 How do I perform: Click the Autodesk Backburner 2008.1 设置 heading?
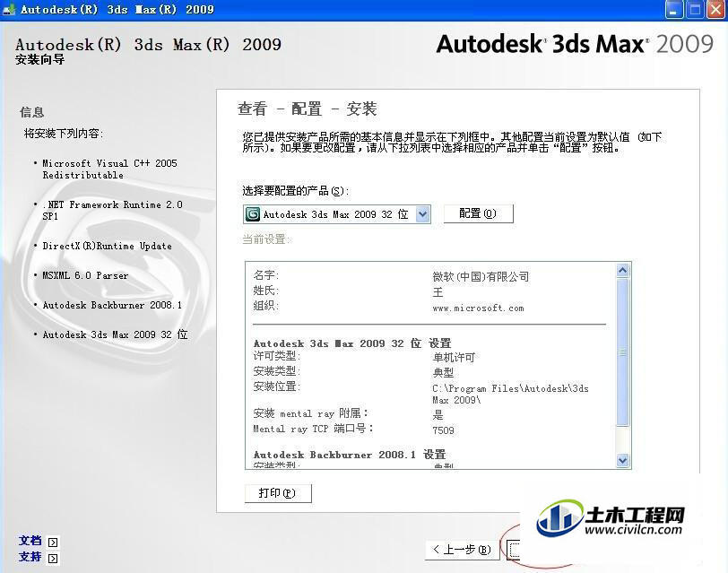point(350,455)
